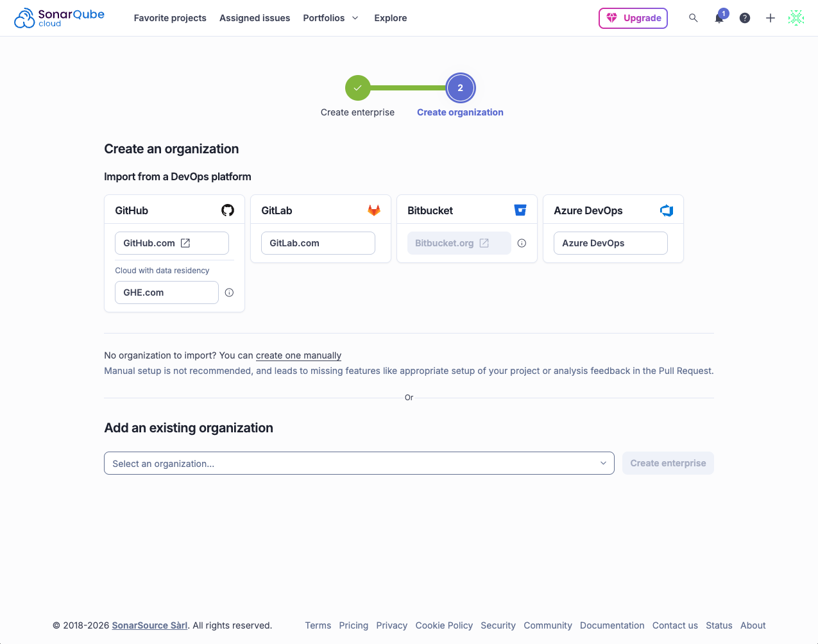
Task: Open the Status footer link
Action: pyautogui.click(x=719, y=625)
